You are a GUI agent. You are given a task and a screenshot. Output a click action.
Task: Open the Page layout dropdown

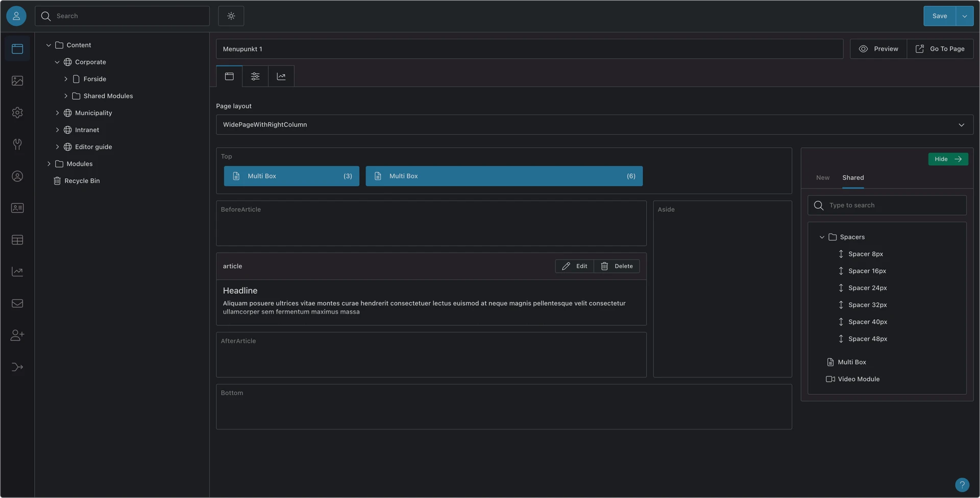click(594, 125)
